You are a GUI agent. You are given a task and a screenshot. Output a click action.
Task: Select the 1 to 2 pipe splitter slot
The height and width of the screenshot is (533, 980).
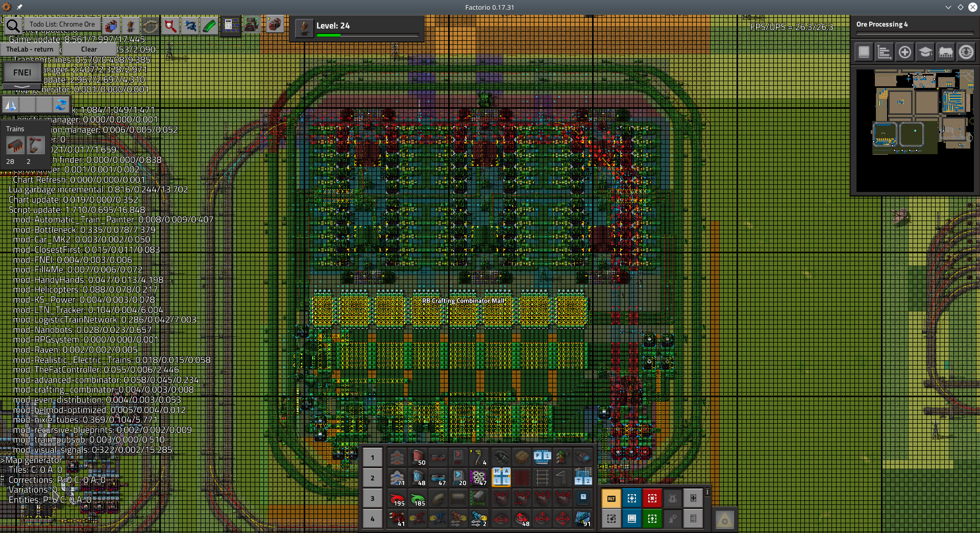click(522, 498)
